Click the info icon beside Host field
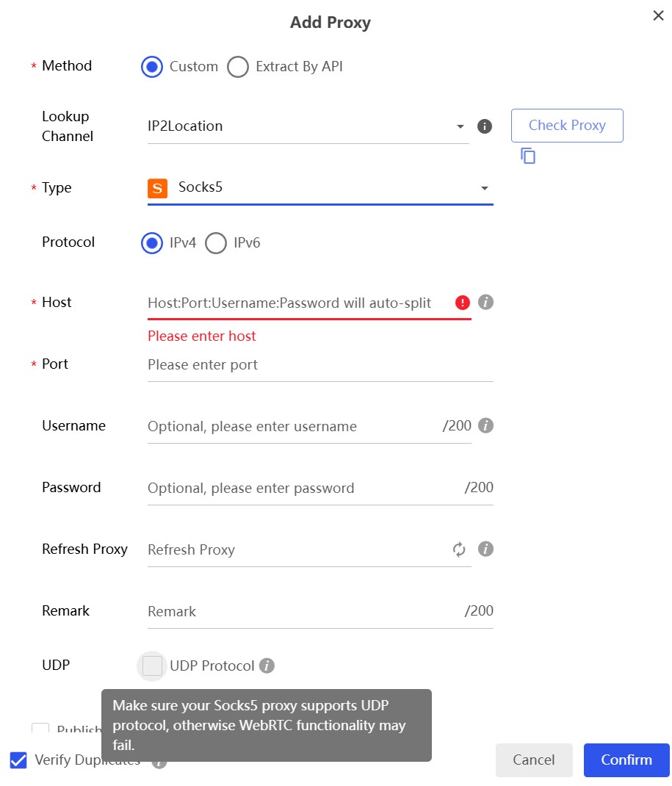Image resolution: width=672 pixels, height=786 pixels. click(x=485, y=302)
